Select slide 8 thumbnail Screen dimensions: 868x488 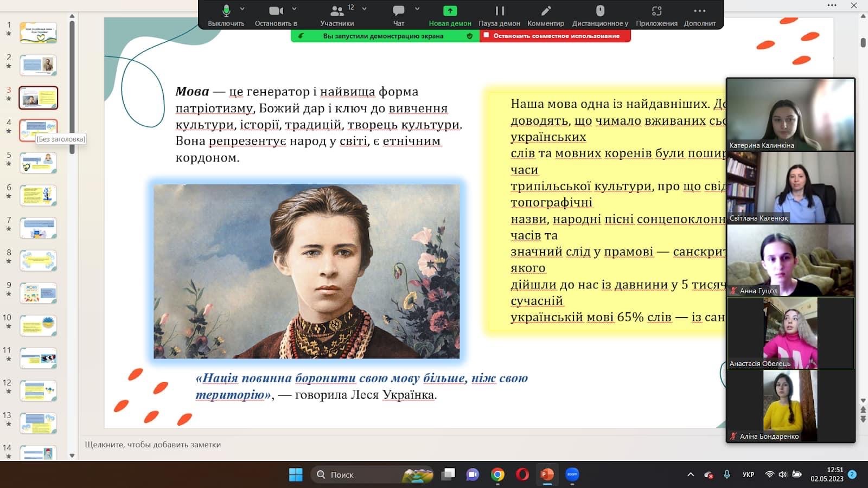click(x=39, y=260)
